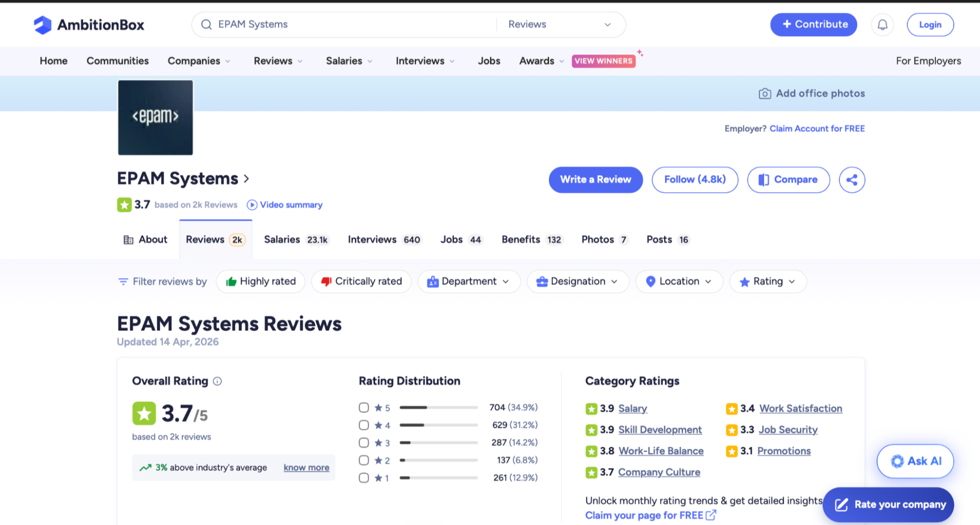Click the AmbitionBox logo icon
980x525 pixels.
[43, 25]
